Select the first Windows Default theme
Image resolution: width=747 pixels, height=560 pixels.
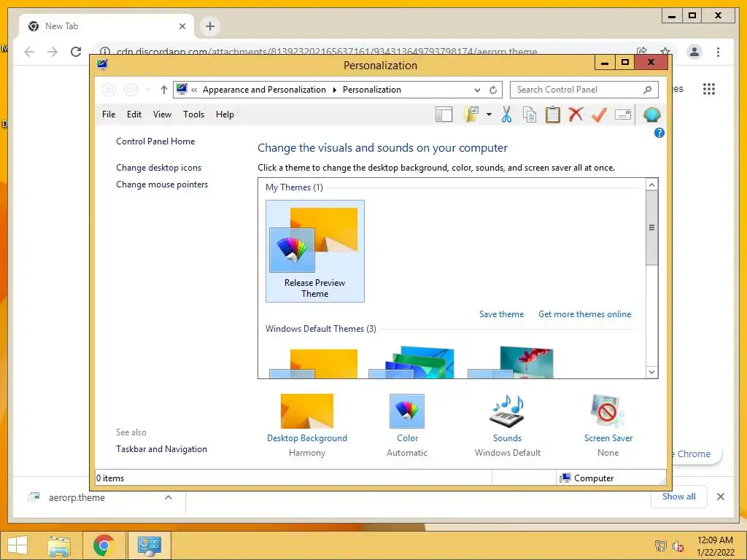coord(315,363)
